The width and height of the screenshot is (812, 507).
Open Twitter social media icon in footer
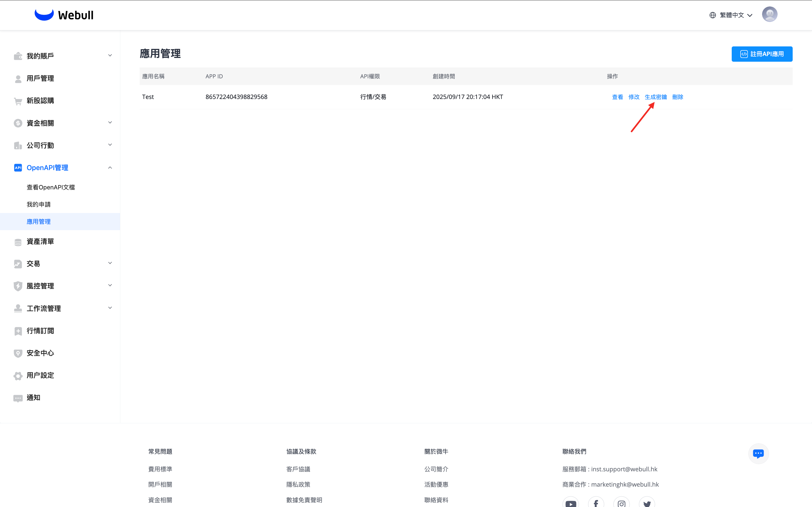(x=647, y=503)
